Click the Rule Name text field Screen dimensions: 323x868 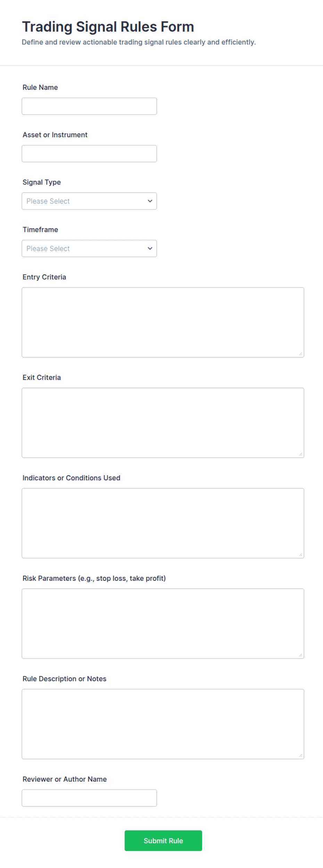click(89, 106)
